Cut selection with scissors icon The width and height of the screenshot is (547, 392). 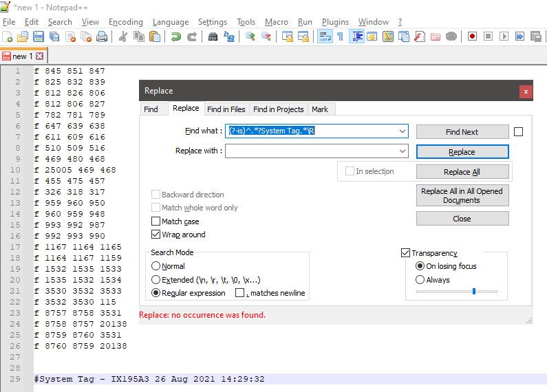click(122, 36)
